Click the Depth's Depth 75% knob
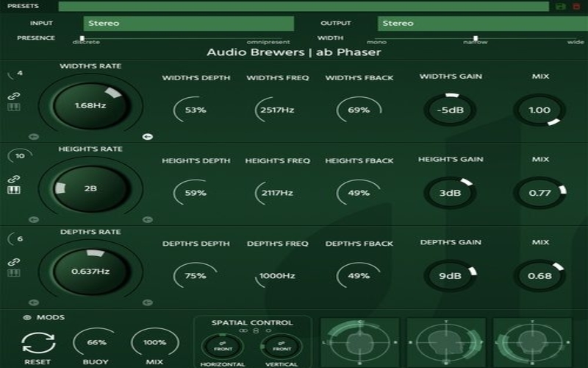Screen dimensions: 588x368 click(x=196, y=276)
